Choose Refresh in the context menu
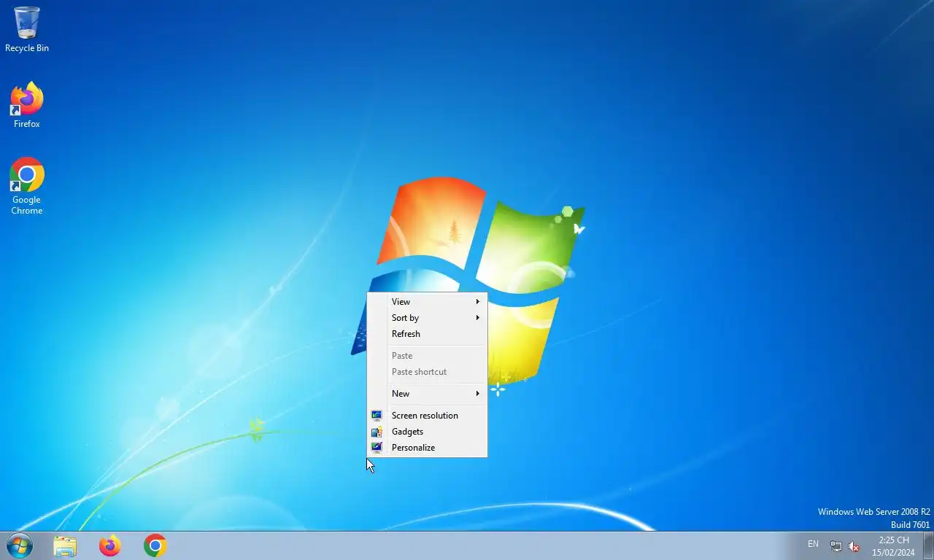The width and height of the screenshot is (934, 560). (427, 334)
